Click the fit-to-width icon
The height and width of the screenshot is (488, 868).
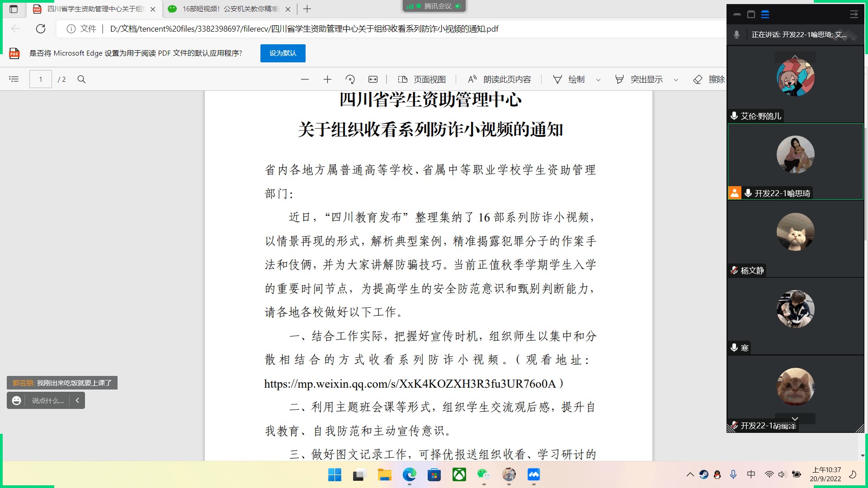373,80
